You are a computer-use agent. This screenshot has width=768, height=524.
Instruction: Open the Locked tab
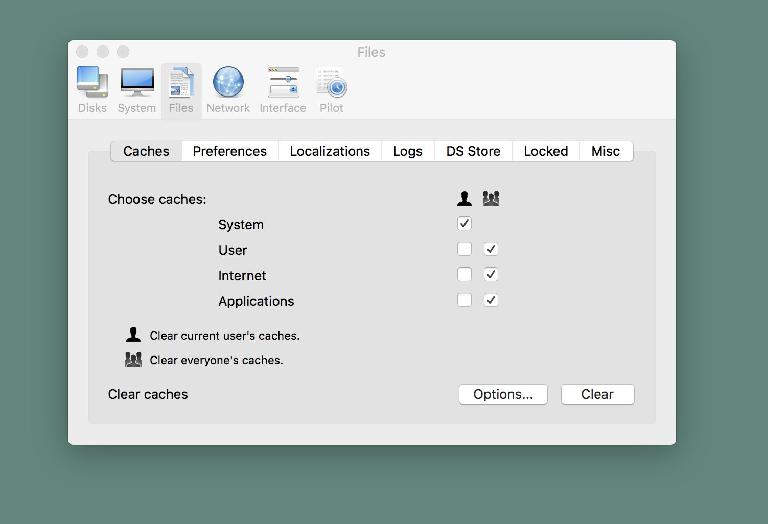click(x=546, y=151)
